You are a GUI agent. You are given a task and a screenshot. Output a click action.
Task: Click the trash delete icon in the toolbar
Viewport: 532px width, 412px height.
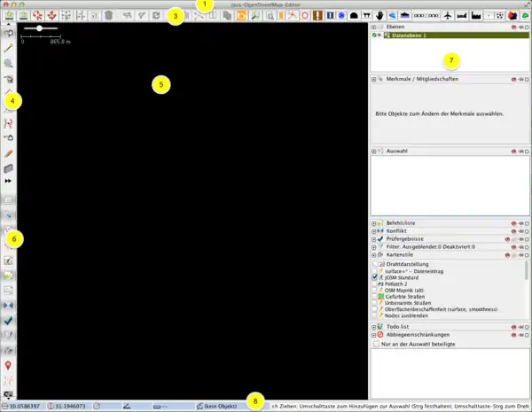click(107, 16)
